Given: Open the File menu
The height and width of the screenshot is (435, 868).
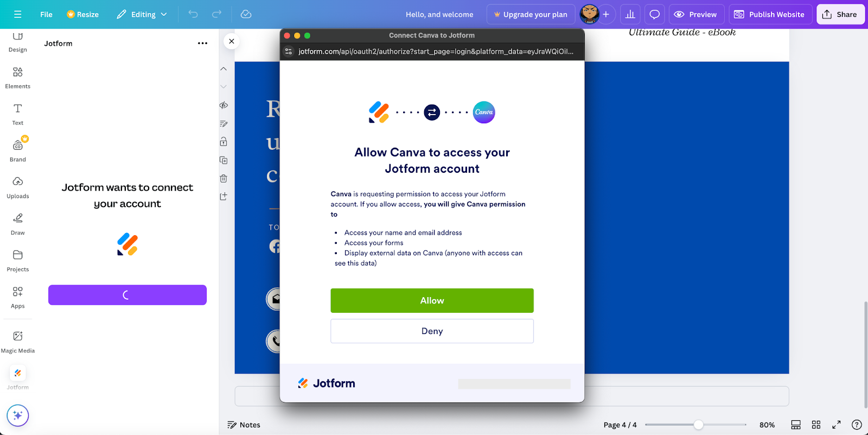Looking at the screenshot, I should (x=46, y=14).
